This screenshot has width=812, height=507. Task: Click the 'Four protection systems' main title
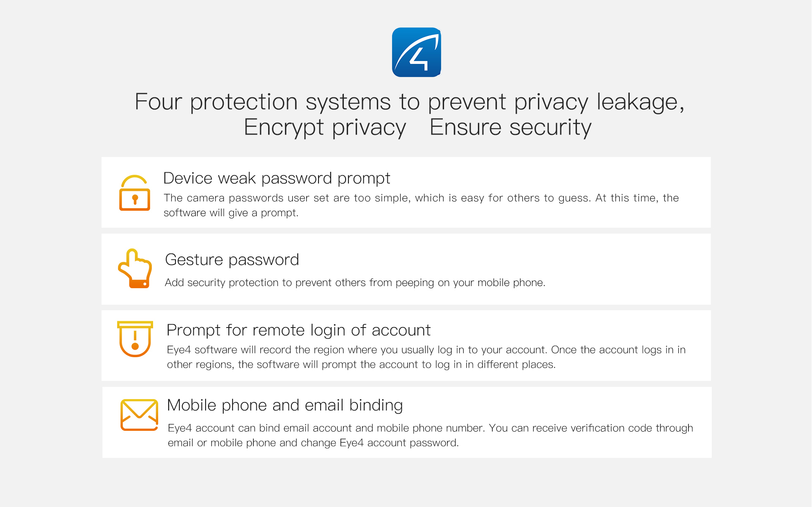(409, 102)
